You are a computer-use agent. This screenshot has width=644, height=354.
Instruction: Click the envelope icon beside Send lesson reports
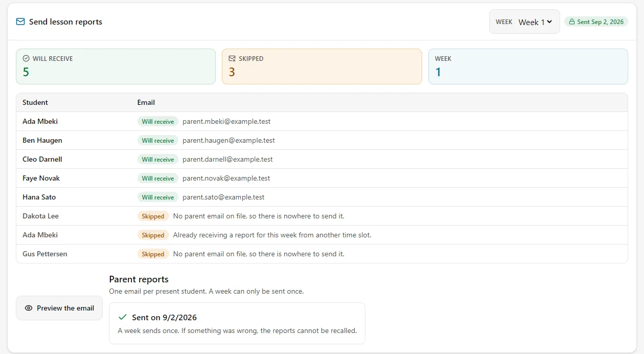click(x=20, y=21)
